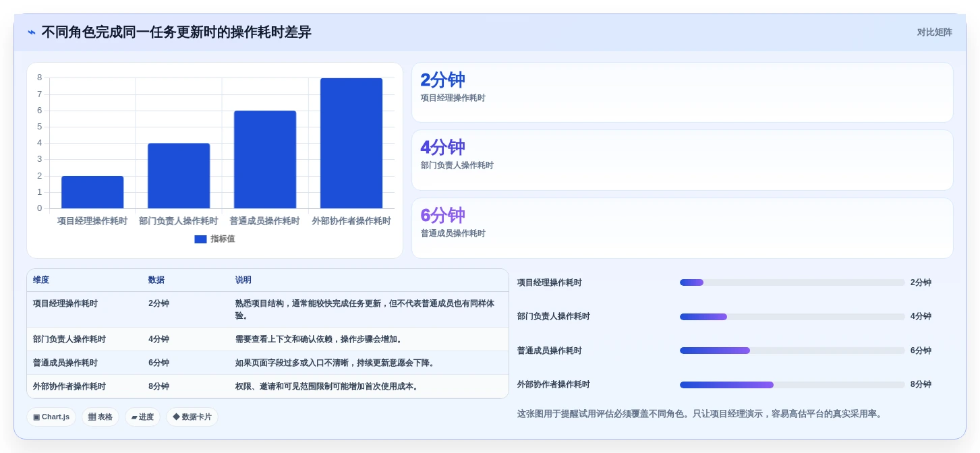Click the lightning icon beside the title

32,32
